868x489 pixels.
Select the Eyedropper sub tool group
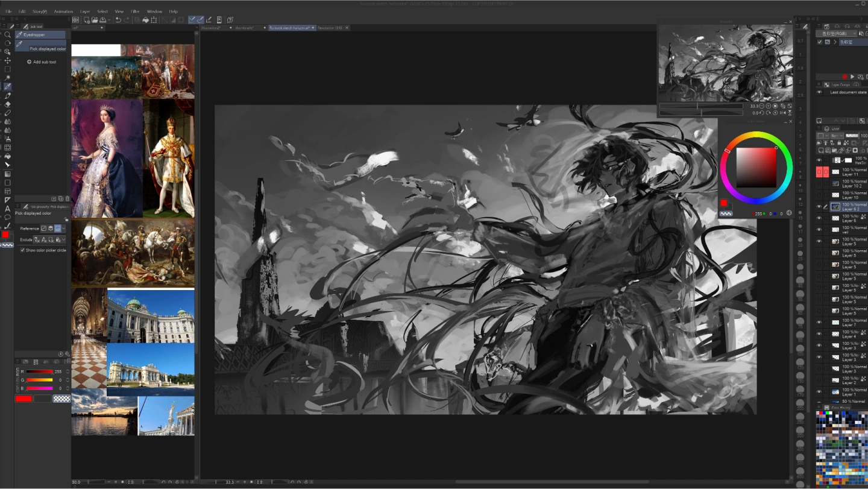coord(40,34)
